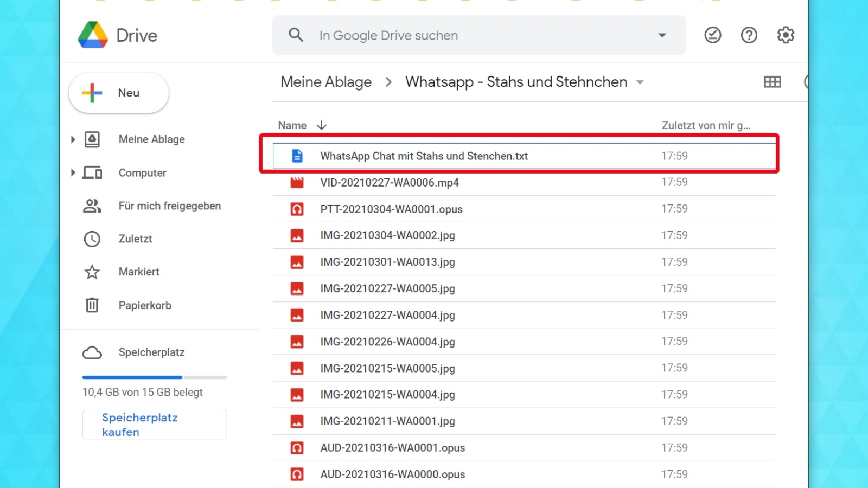Click the 17:59 time of the txt file
The image size is (868, 488).
point(674,156)
